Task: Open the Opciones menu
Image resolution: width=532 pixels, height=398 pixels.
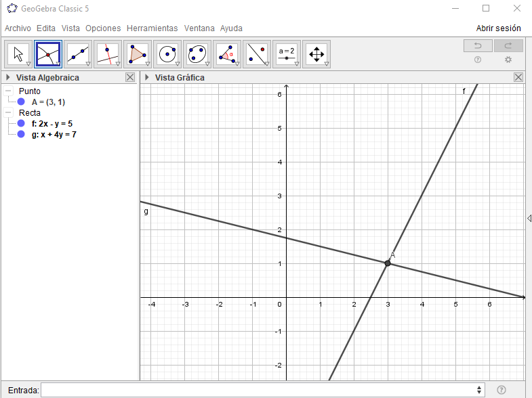Action: tap(103, 28)
